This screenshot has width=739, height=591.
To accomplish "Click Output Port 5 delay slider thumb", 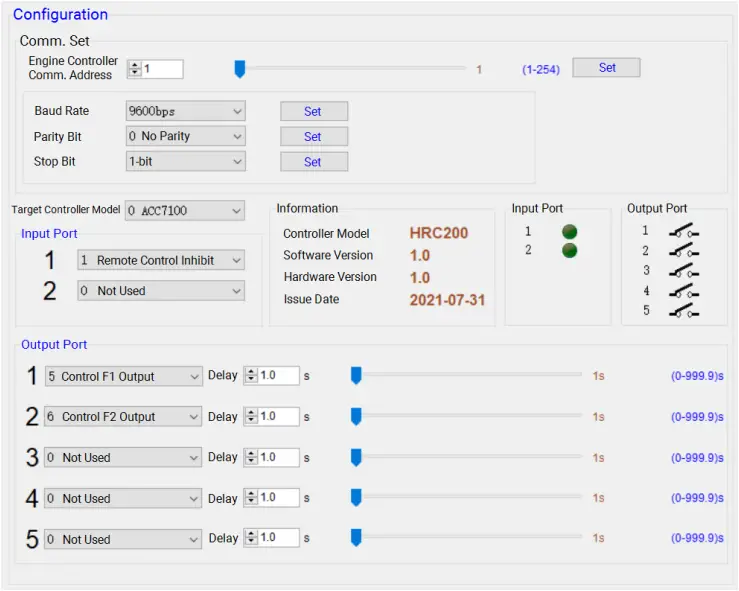I will pyautogui.click(x=356, y=538).
